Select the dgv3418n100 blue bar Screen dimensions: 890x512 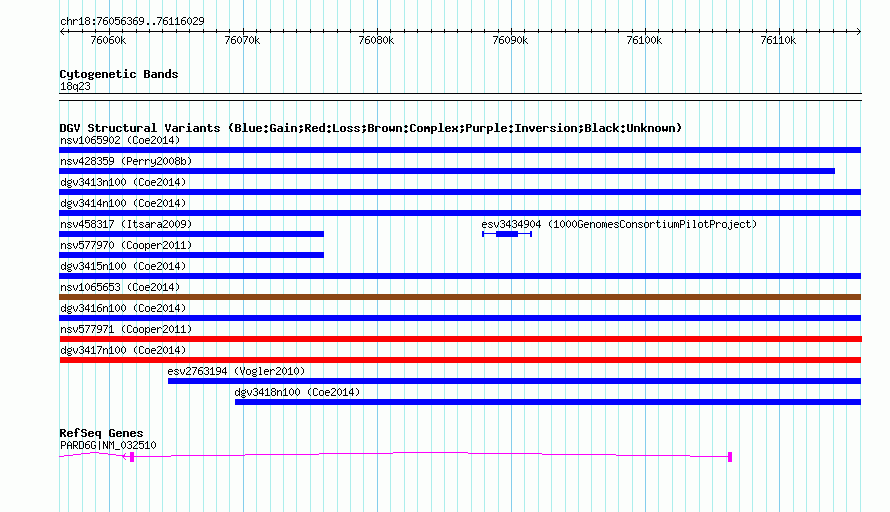click(x=548, y=402)
